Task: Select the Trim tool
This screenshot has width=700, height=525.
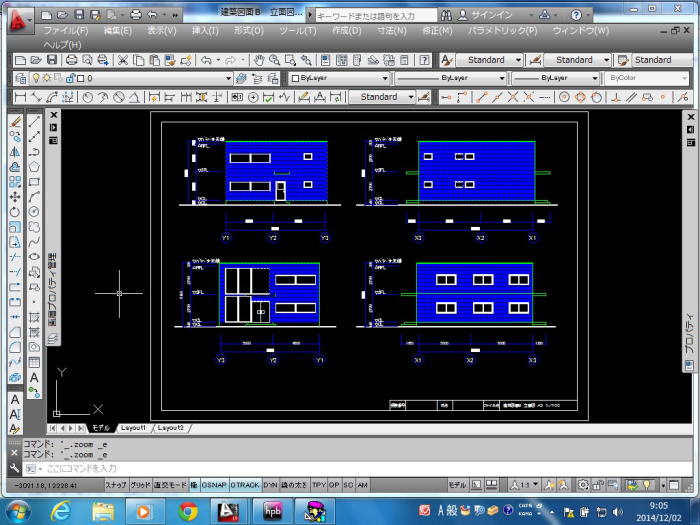Action: 15,257
